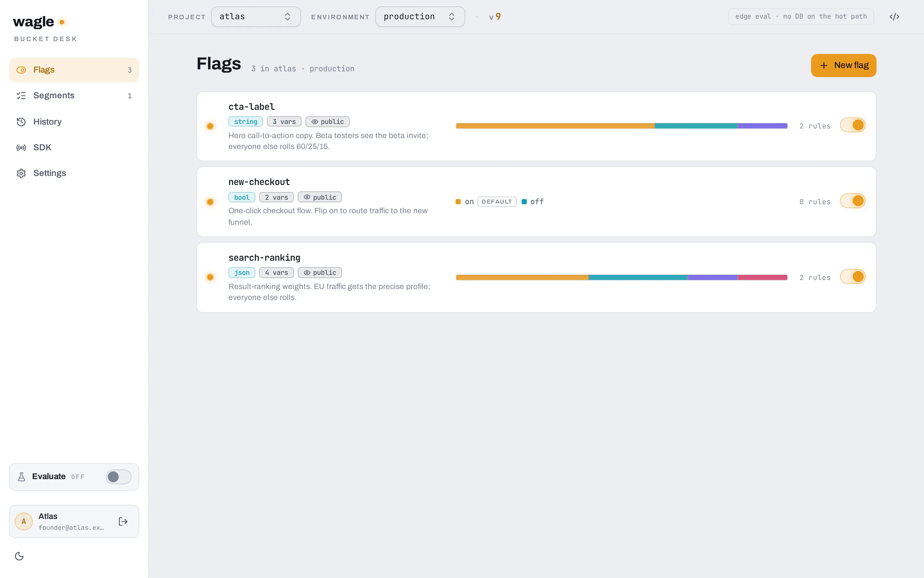Click the string type badge on cta-label
This screenshot has width=924, height=578.
tap(245, 122)
